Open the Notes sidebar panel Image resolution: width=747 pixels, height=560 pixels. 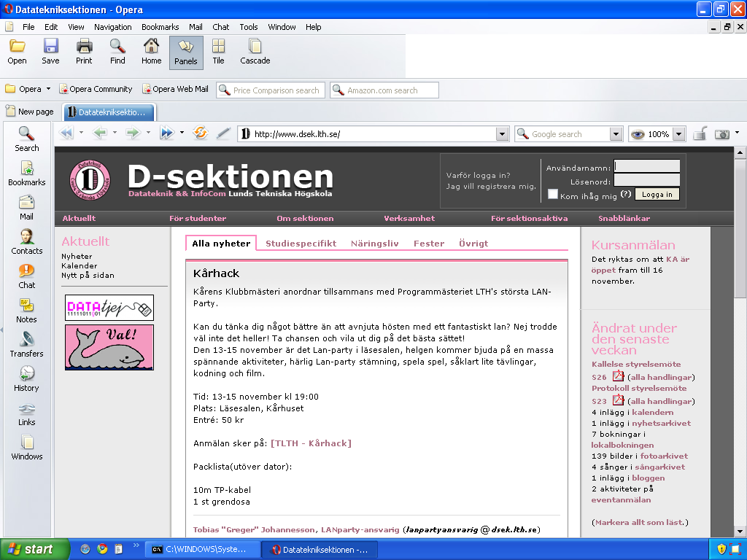tap(27, 311)
